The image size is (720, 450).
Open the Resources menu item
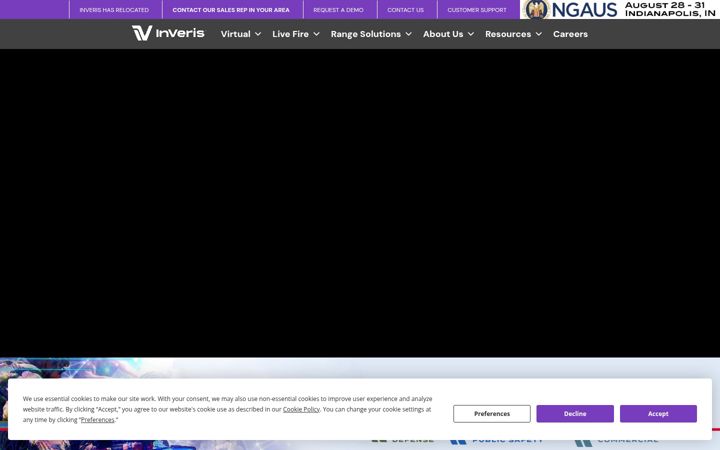click(508, 34)
